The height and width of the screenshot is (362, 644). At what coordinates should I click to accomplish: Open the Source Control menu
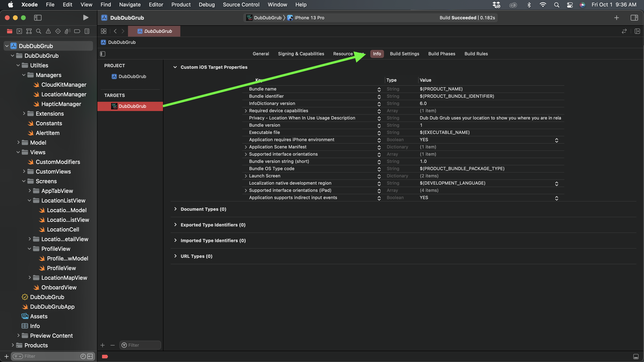coord(241,5)
